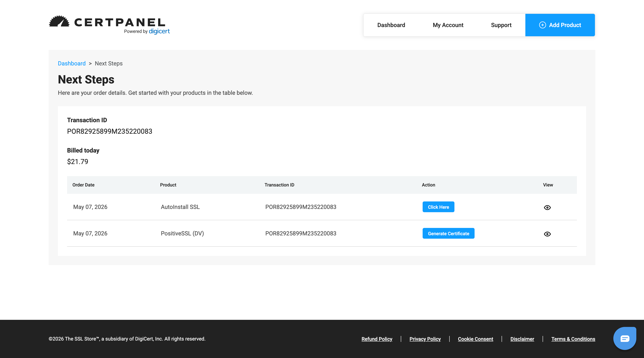
Task: Select the PositiveSSL (DV) product cell
Action: (x=182, y=233)
